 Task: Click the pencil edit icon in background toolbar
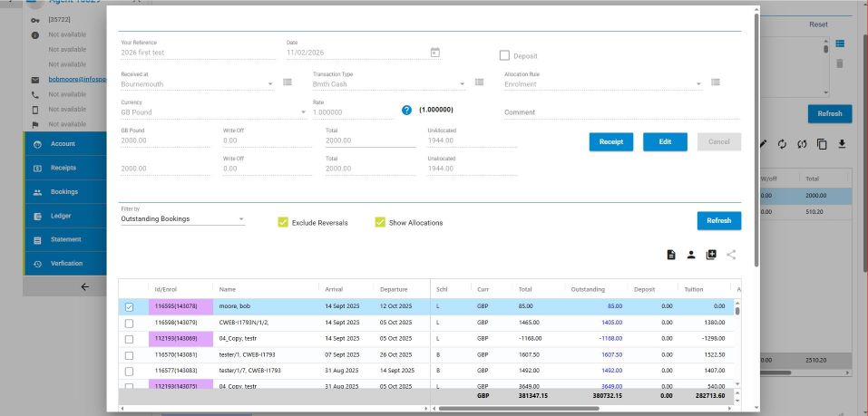(764, 144)
